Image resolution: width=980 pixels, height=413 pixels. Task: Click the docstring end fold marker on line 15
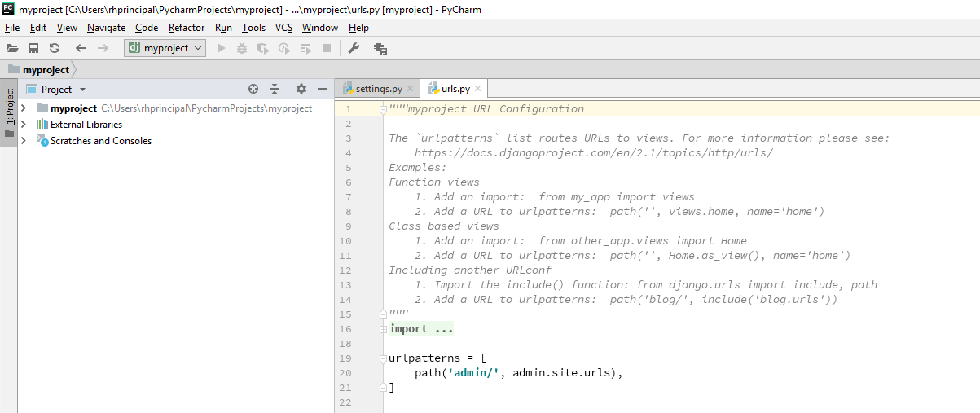(x=383, y=314)
